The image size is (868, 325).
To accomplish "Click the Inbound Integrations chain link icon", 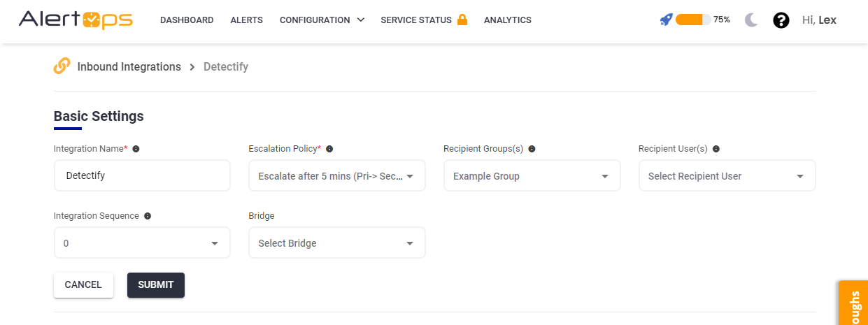I will click(x=62, y=66).
